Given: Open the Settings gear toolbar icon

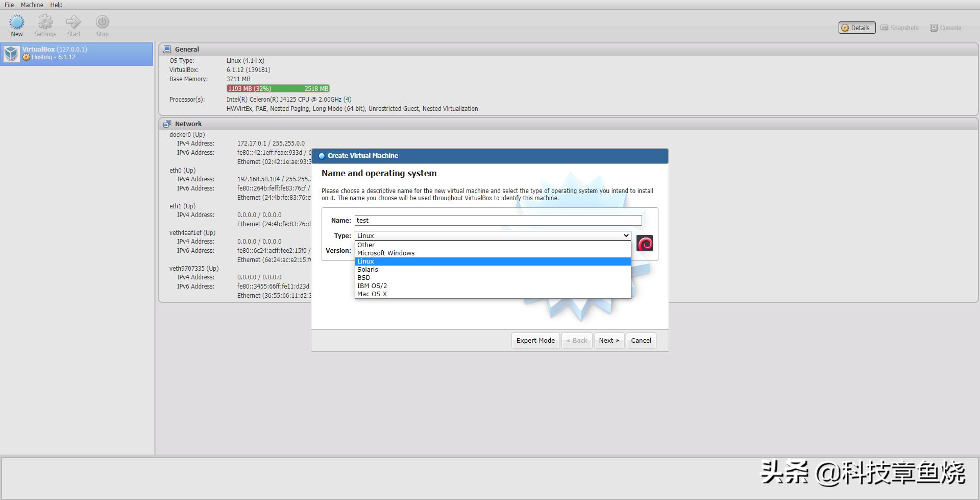Looking at the screenshot, I should tap(45, 22).
